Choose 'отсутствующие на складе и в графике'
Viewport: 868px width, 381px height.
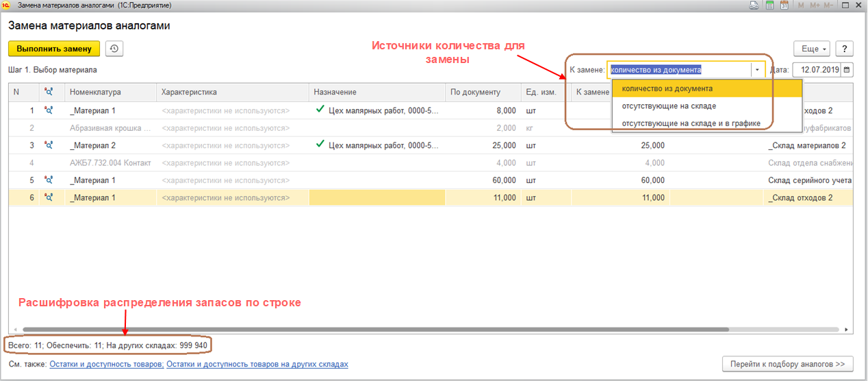(691, 123)
